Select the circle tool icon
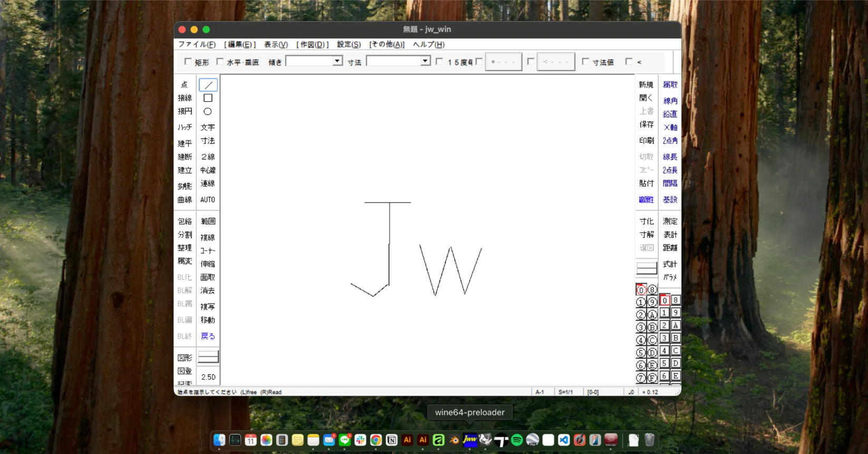 208,112
